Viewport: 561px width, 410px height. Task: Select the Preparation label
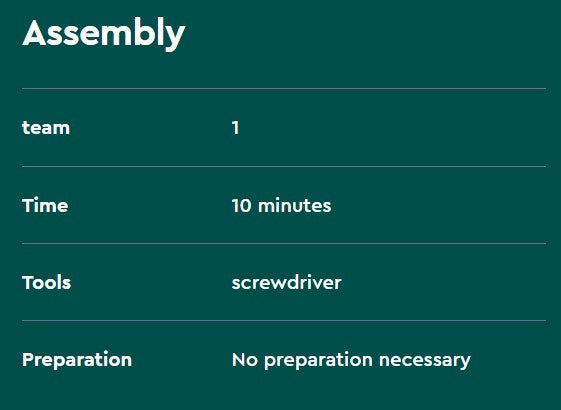[x=77, y=360]
